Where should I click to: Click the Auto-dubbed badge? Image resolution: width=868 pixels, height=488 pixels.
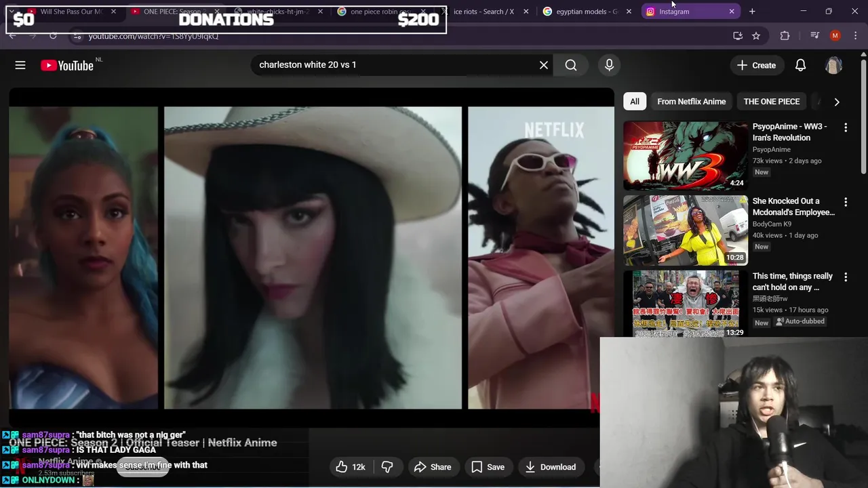point(800,321)
